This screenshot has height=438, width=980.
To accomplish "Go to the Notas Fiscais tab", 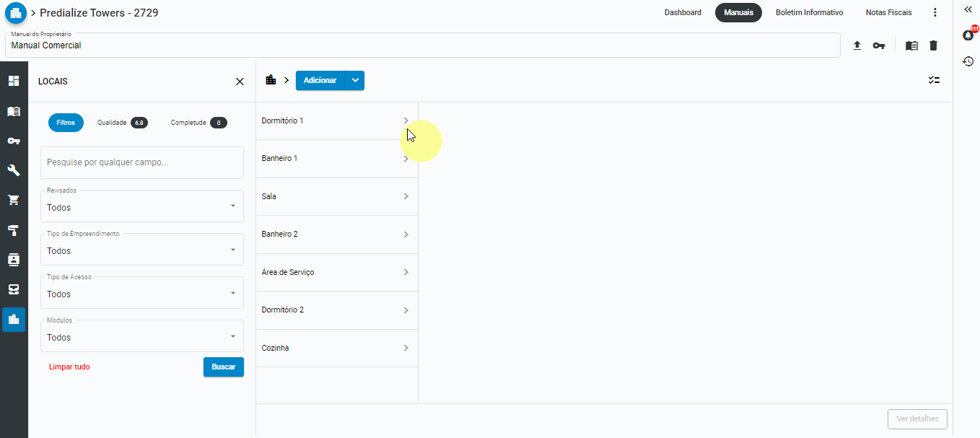I will pyautogui.click(x=888, y=13).
